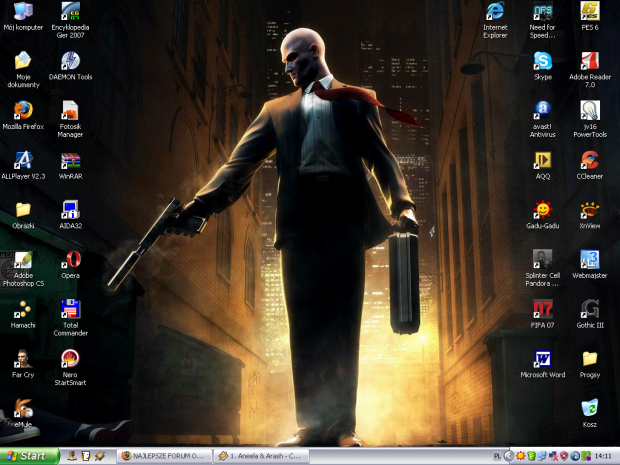Image resolution: width=620 pixels, height=465 pixels.
Task: Switch to Aneela & Arash taskbar window
Action: pyautogui.click(x=259, y=456)
